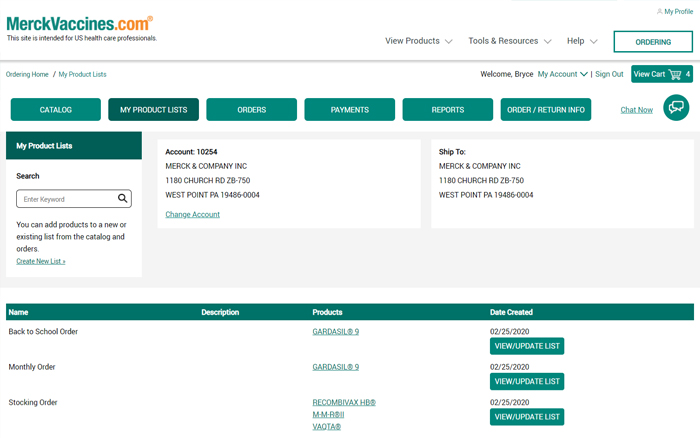700x438 pixels.
Task: View/Update the Back to School Order list
Action: point(527,346)
